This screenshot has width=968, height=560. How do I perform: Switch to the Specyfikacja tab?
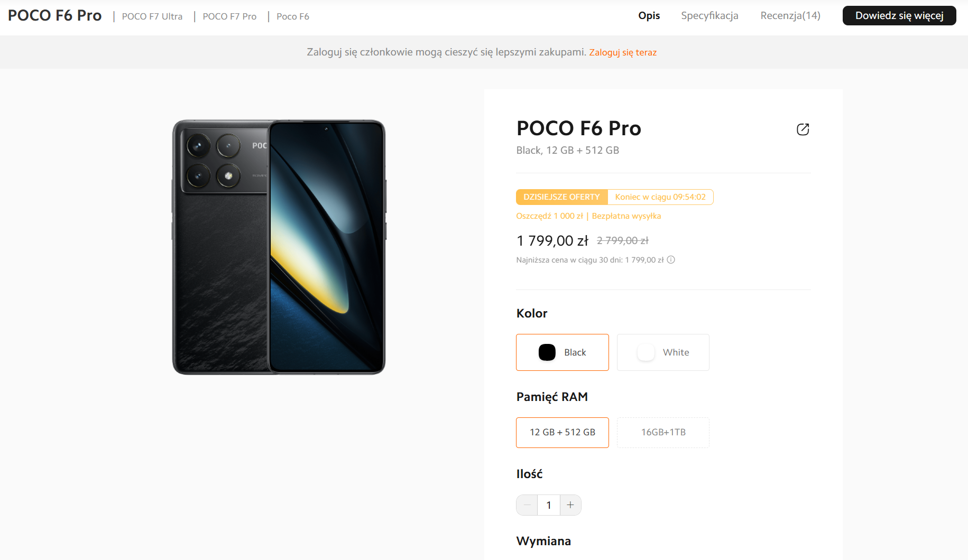point(709,16)
